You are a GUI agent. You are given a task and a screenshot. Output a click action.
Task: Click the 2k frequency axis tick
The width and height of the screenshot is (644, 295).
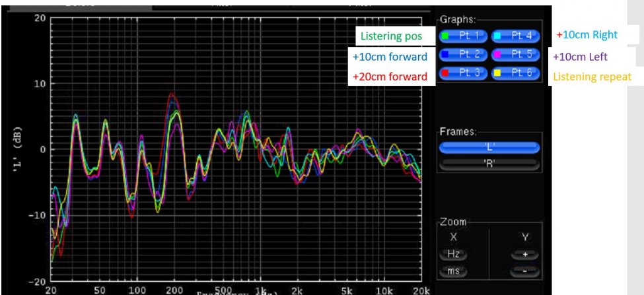(297, 290)
